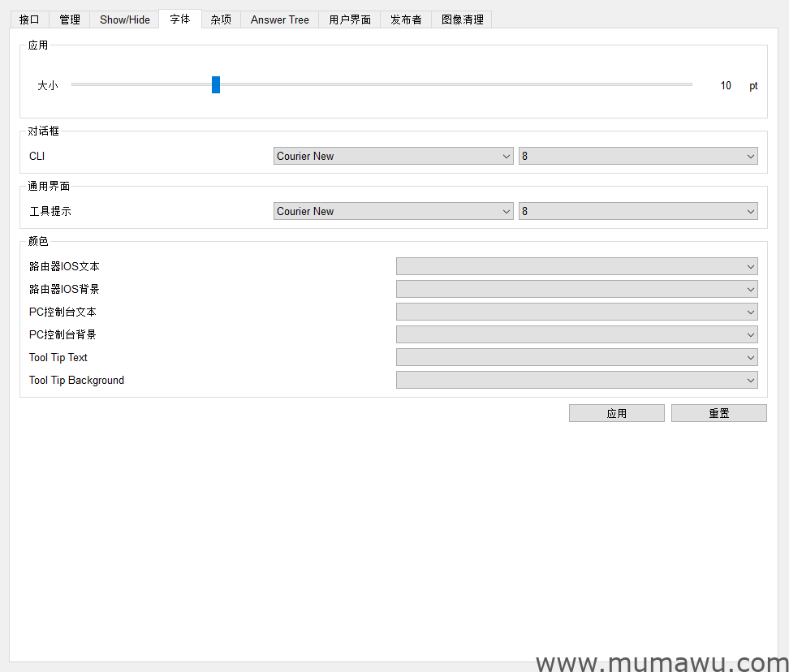Expand the CLI font name dropdown
The image size is (789, 672).
[x=393, y=156]
